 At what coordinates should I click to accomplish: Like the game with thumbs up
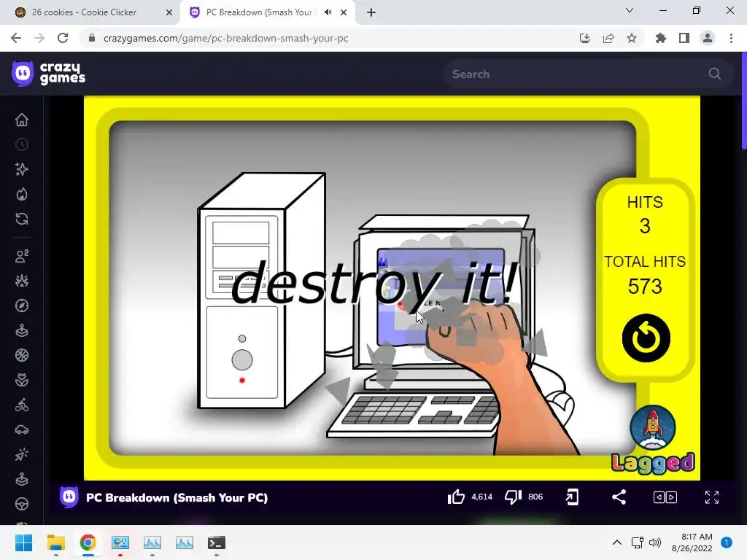click(x=456, y=497)
